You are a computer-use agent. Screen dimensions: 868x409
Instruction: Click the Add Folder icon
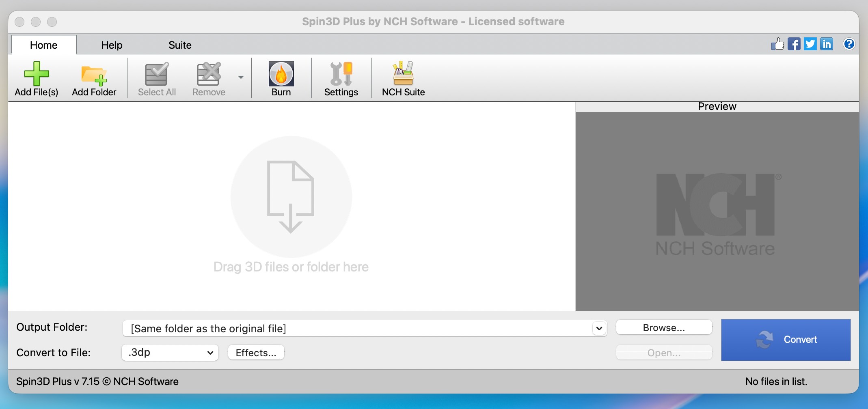point(94,75)
